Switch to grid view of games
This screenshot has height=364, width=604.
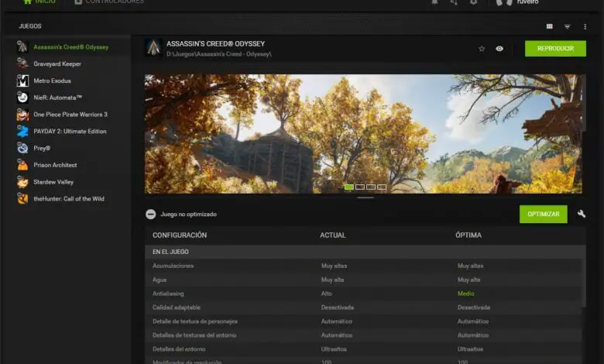click(x=549, y=26)
